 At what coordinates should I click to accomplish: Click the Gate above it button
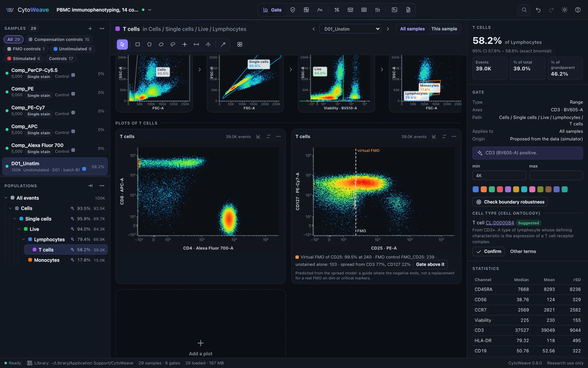point(430,264)
